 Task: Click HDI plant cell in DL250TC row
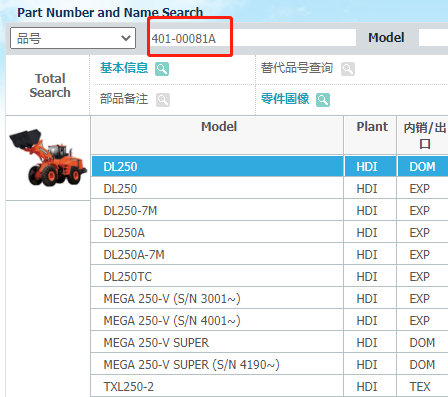tap(370, 276)
